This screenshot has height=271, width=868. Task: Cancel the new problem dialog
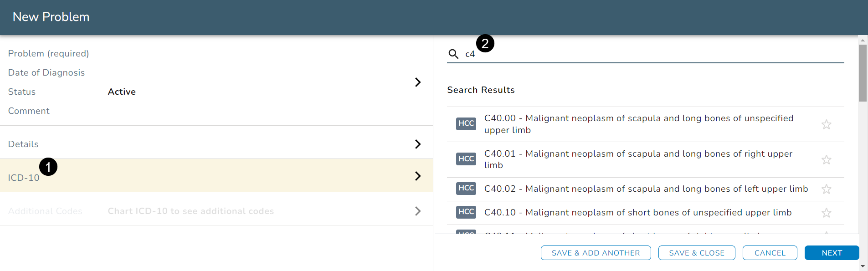[770, 253]
